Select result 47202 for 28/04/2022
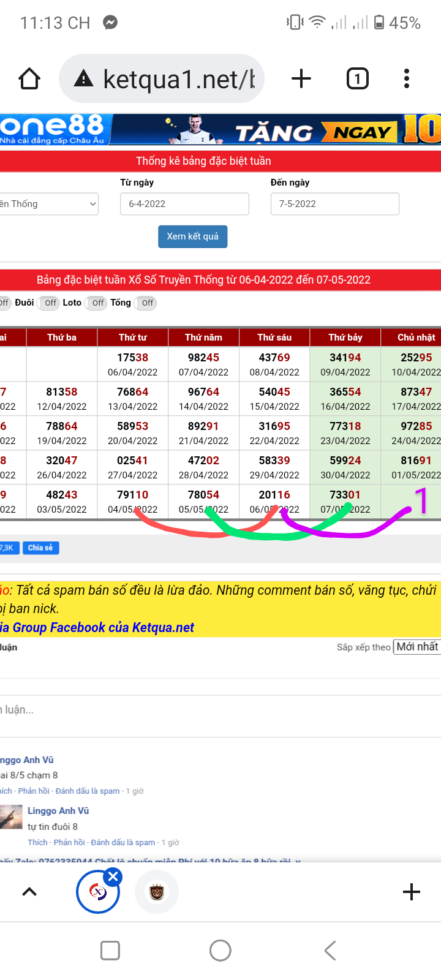The width and height of the screenshot is (441, 980). point(204,461)
